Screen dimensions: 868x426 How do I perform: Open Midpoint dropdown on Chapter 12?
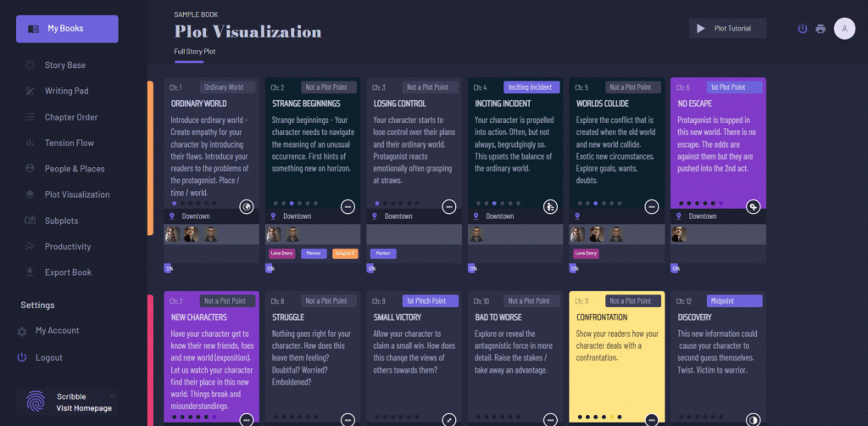734,300
